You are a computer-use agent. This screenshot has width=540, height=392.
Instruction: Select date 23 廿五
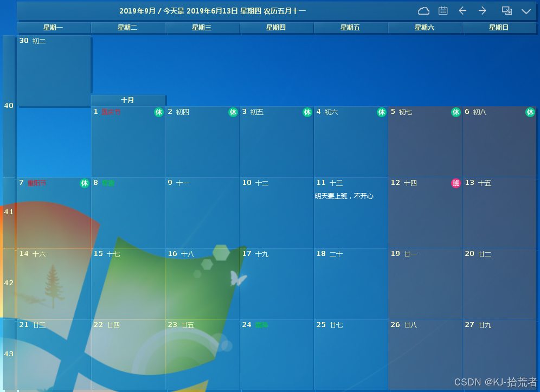tap(202, 355)
